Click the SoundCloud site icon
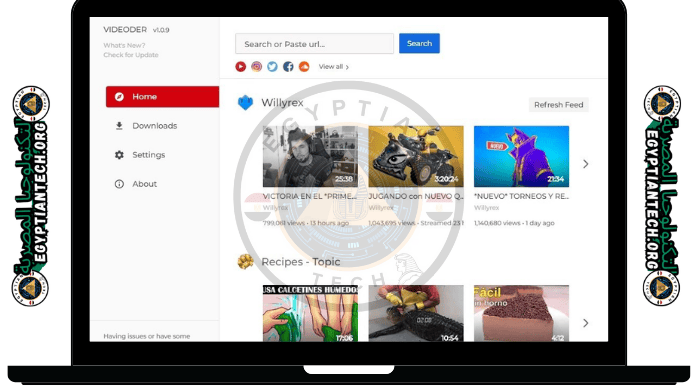The height and width of the screenshot is (392, 698). pos(304,67)
